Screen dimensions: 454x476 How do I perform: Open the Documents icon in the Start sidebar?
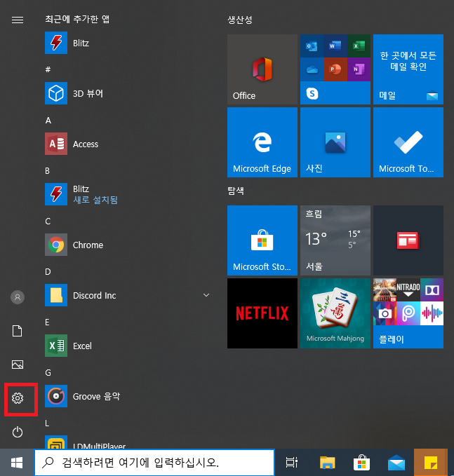[x=18, y=331]
